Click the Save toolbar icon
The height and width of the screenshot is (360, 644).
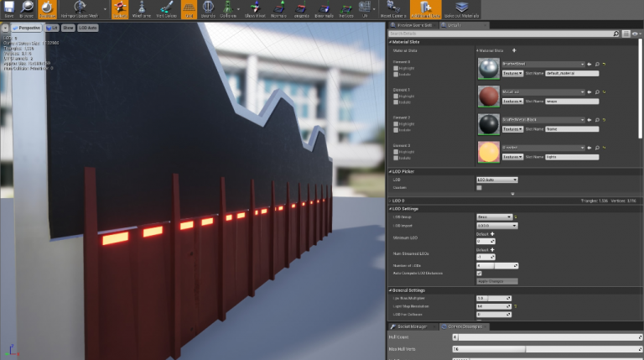(x=9, y=9)
